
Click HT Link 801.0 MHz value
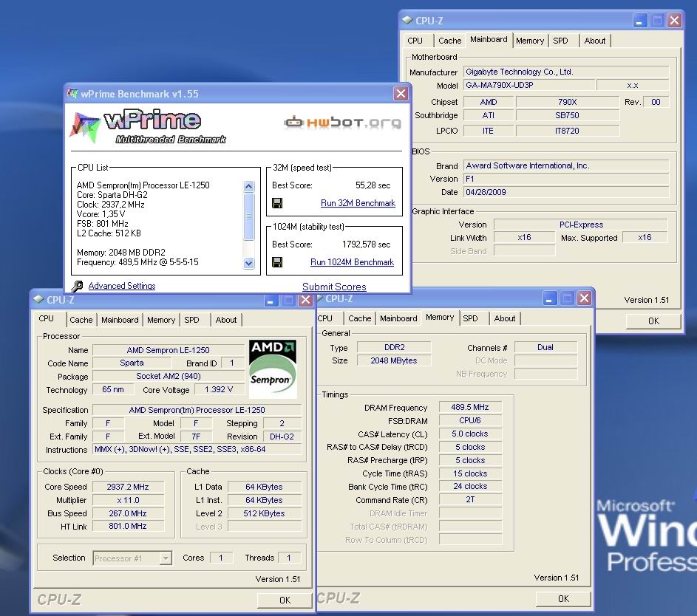pyautogui.click(x=128, y=527)
